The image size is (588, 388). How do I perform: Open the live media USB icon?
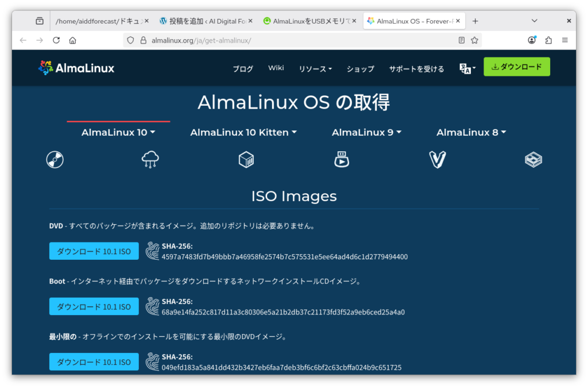(x=342, y=159)
